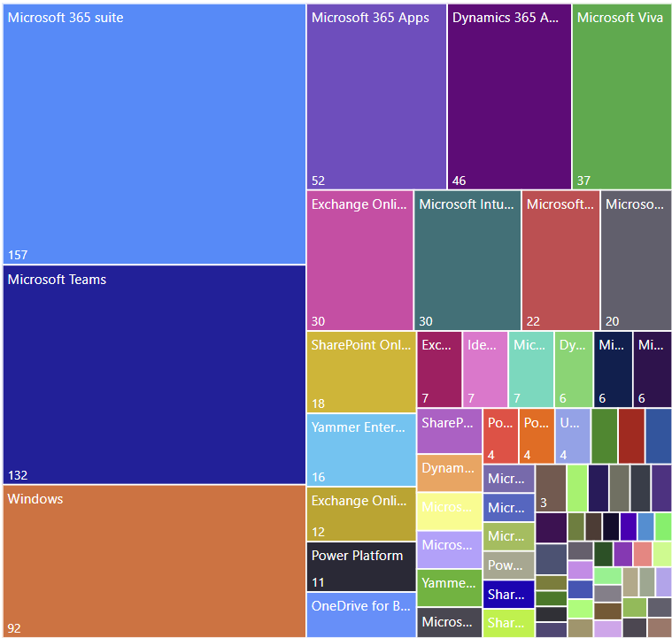Select the dark blue Shar... tile
Image resolution: width=672 pixels, height=638 pixels.
click(509, 595)
